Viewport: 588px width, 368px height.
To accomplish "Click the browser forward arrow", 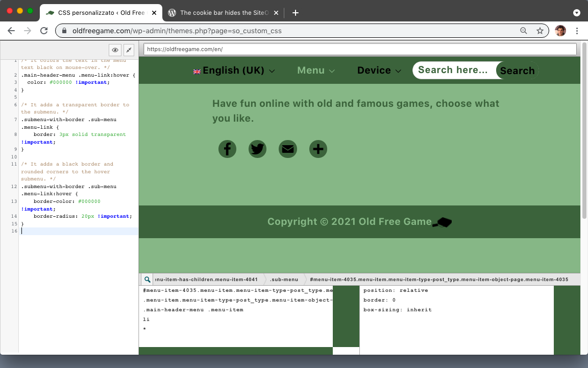I will (x=28, y=31).
